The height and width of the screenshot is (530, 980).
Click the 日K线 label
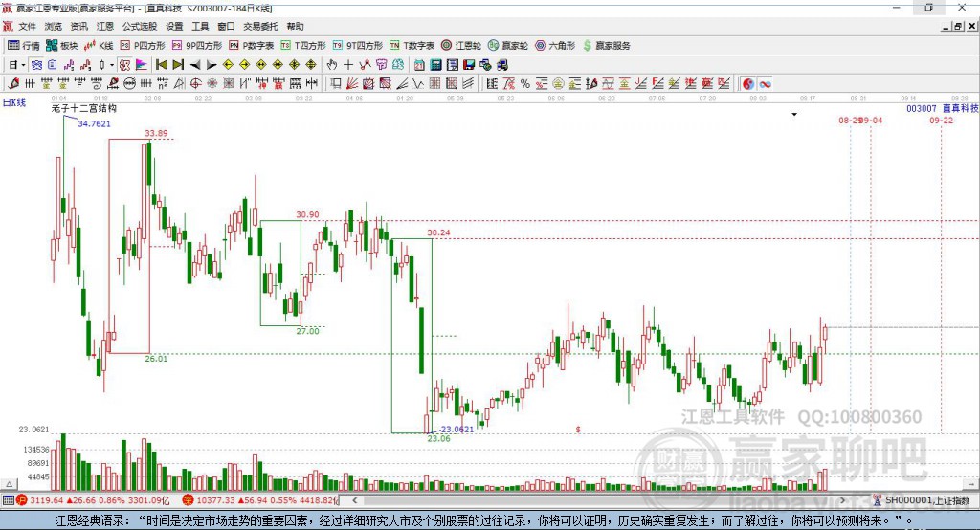point(14,102)
